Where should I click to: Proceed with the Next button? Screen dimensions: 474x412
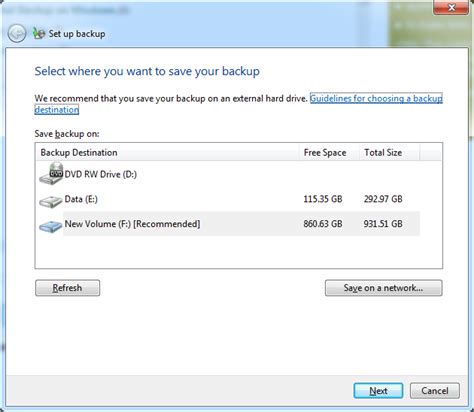pyautogui.click(x=378, y=391)
